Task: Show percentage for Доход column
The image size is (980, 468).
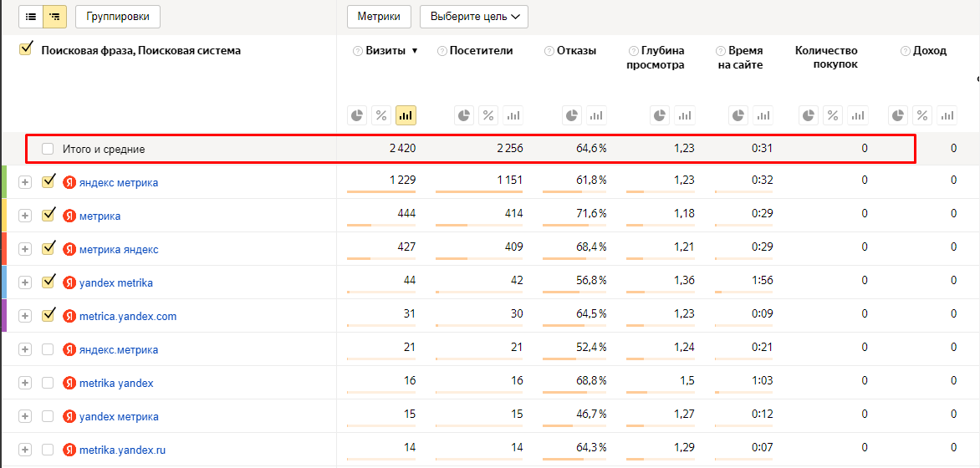Action: tap(922, 115)
